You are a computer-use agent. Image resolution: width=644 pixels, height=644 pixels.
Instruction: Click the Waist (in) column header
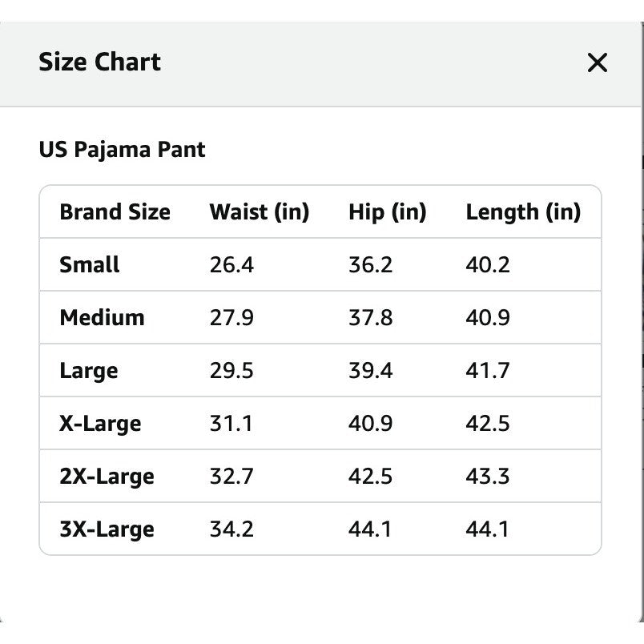tap(260, 212)
